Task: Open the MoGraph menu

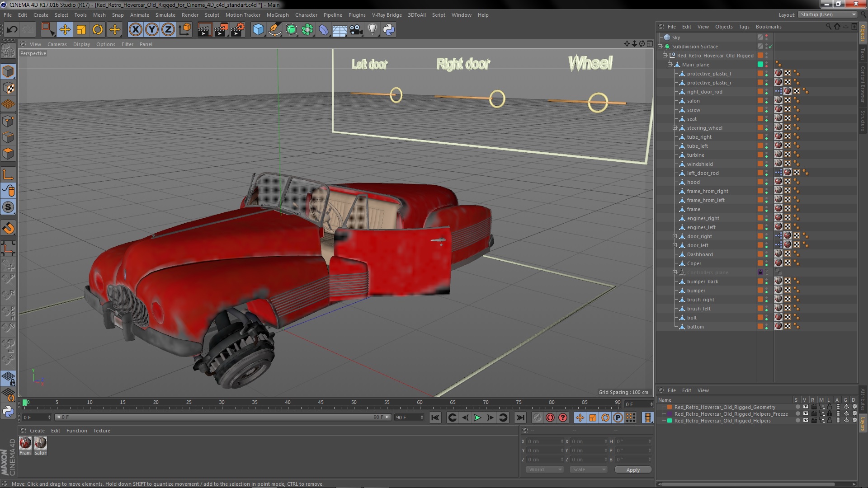Action: click(278, 15)
